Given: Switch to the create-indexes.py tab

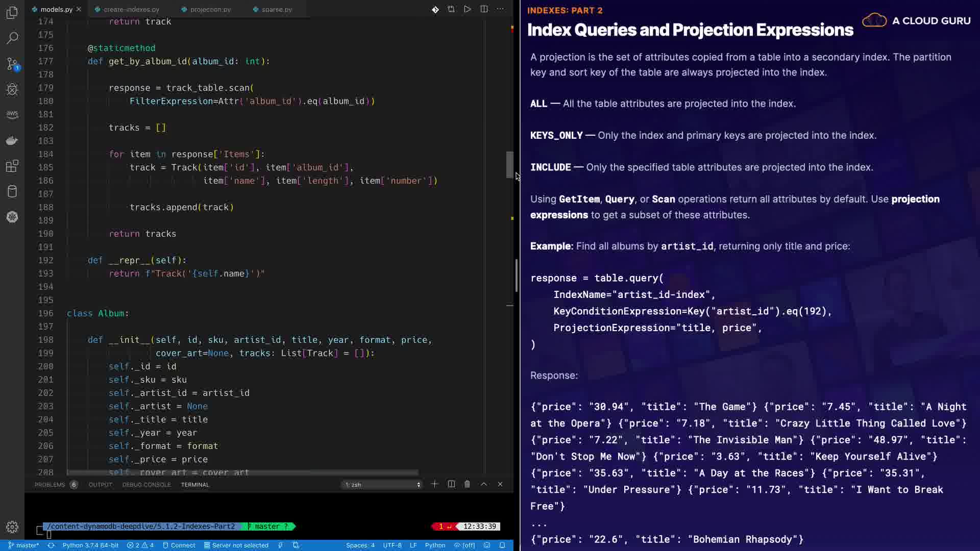Looking at the screenshot, I should point(131,9).
